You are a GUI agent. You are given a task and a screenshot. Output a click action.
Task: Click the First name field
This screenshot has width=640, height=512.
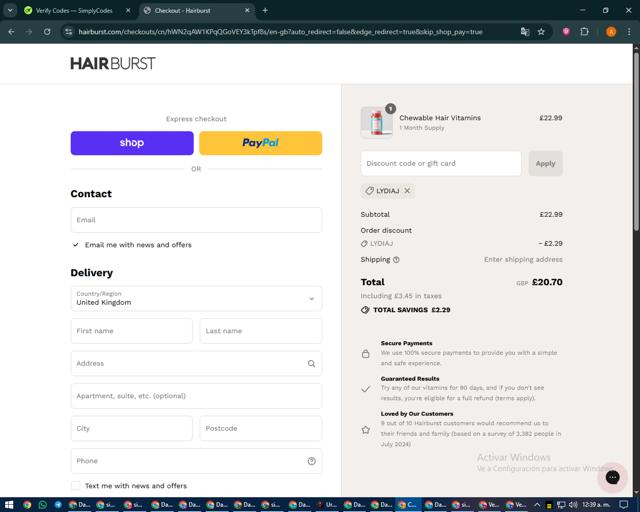[x=131, y=331]
